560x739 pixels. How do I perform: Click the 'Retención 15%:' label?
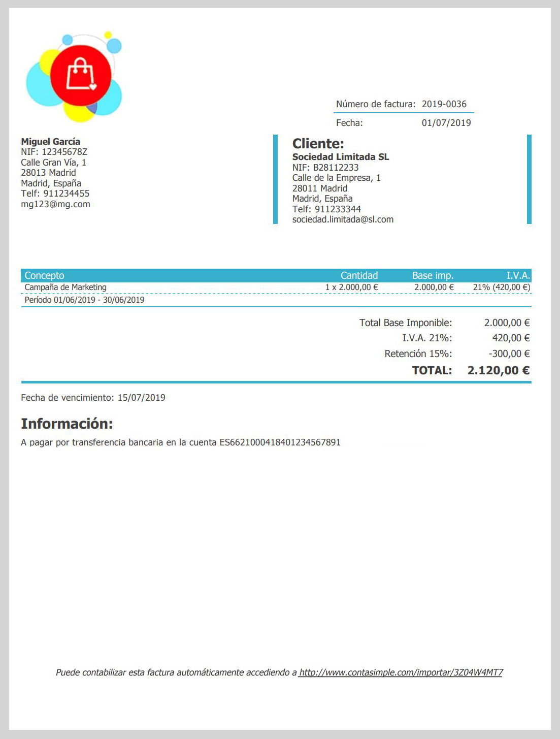(x=418, y=354)
